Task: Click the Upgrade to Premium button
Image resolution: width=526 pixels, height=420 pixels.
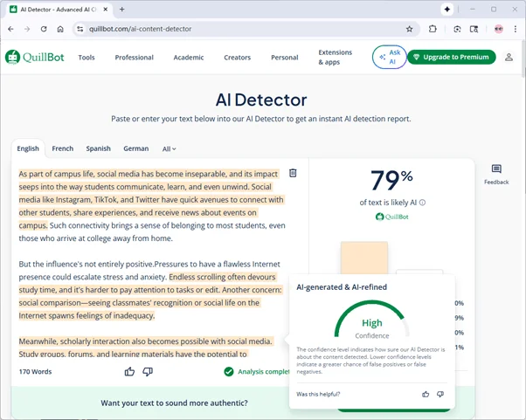Action: (451, 58)
